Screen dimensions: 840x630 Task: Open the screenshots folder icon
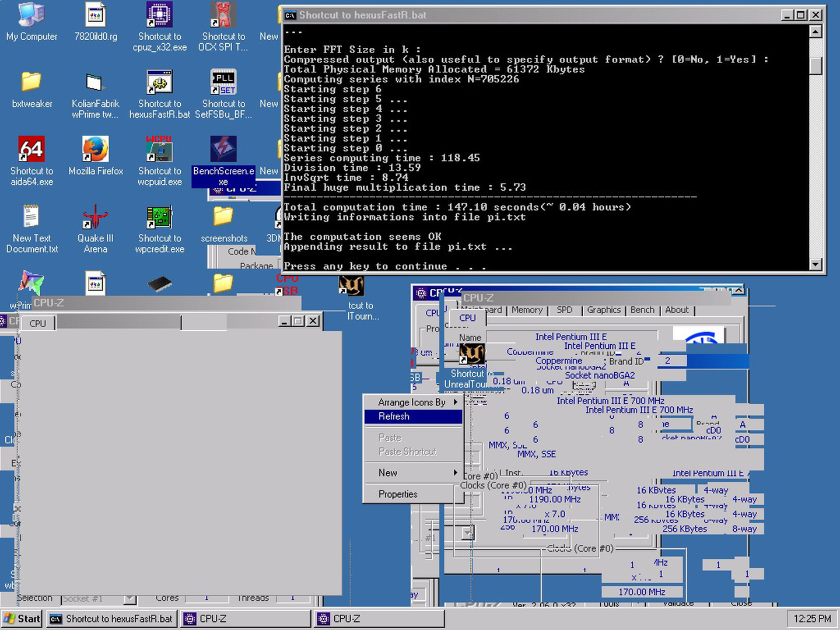(x=223, y=224)
